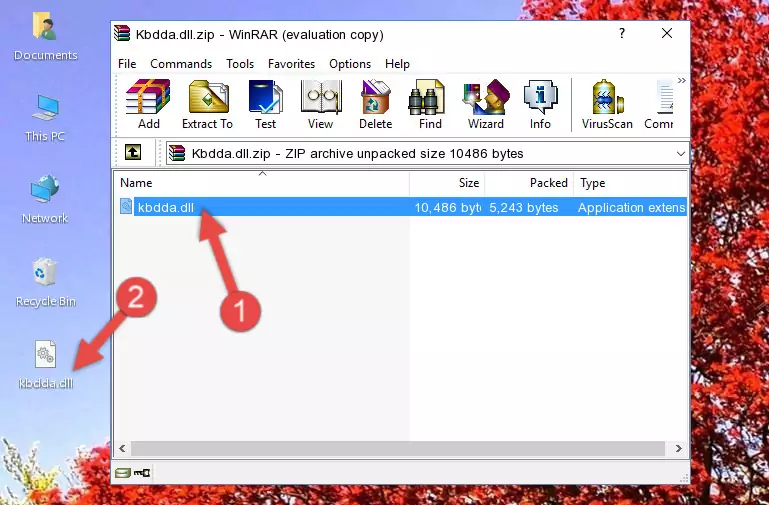Screen dimensions: 769x505
Task: Sort files by Name column
Action: click(262, 183)
